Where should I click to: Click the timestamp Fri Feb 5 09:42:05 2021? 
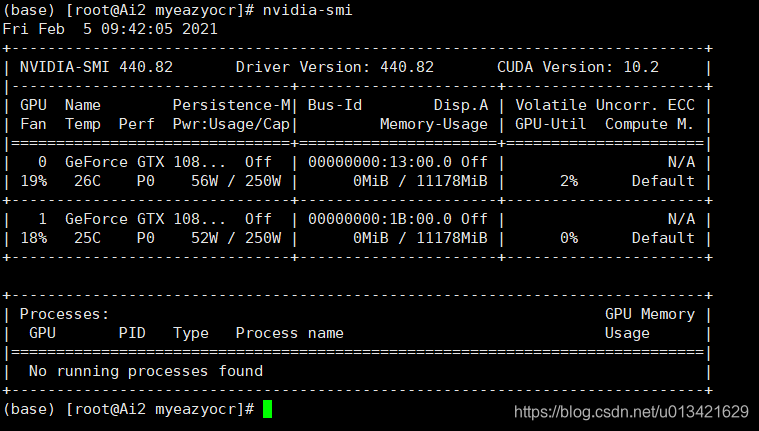click(x=110, y=29)
